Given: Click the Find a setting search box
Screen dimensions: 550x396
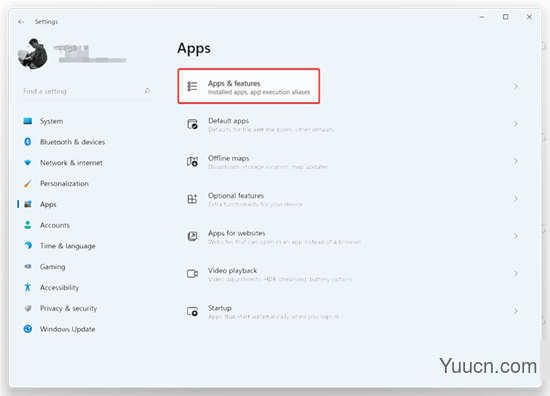Looking at the screenshot, I should pos(86,92).
